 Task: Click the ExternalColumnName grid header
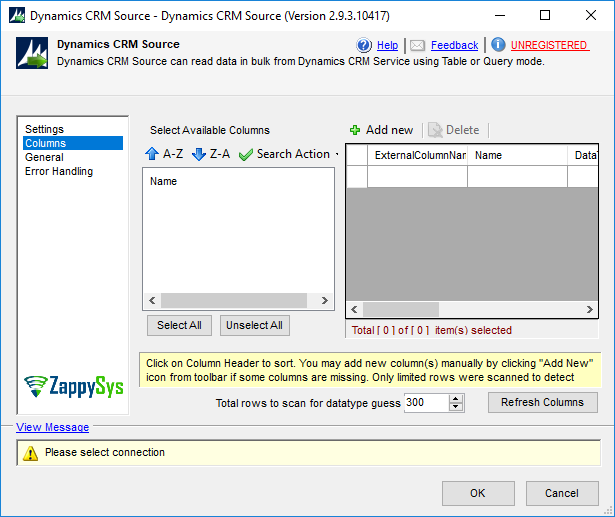coord(417,155)
